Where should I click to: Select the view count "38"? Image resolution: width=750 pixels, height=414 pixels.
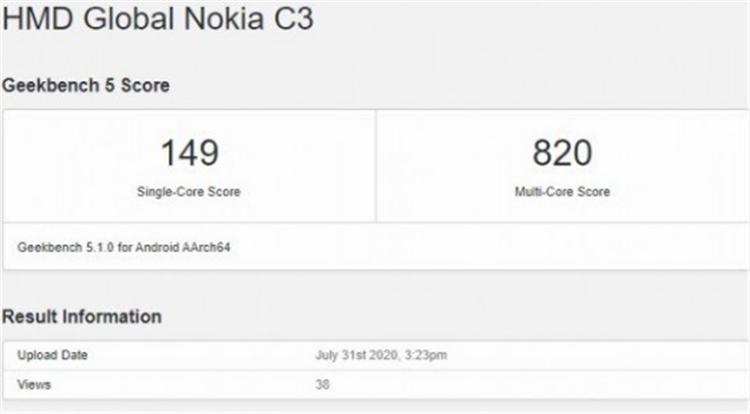[322, 384]
